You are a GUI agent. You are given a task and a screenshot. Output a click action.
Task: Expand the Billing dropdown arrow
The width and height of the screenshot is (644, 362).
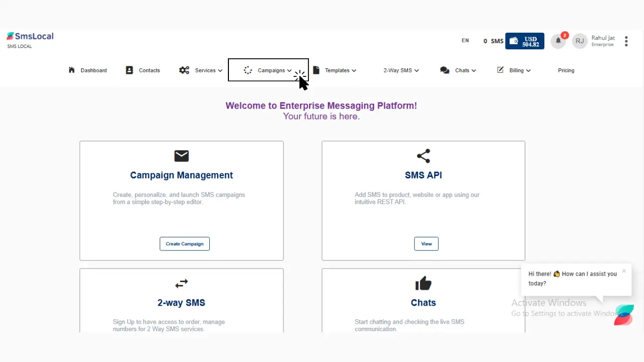tap(528, 71)
